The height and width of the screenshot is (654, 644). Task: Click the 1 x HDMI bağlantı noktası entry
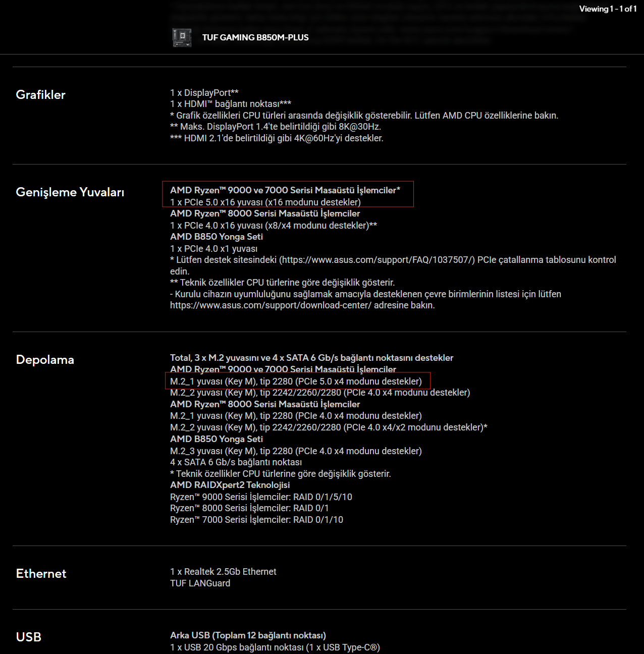coord(231,104)
